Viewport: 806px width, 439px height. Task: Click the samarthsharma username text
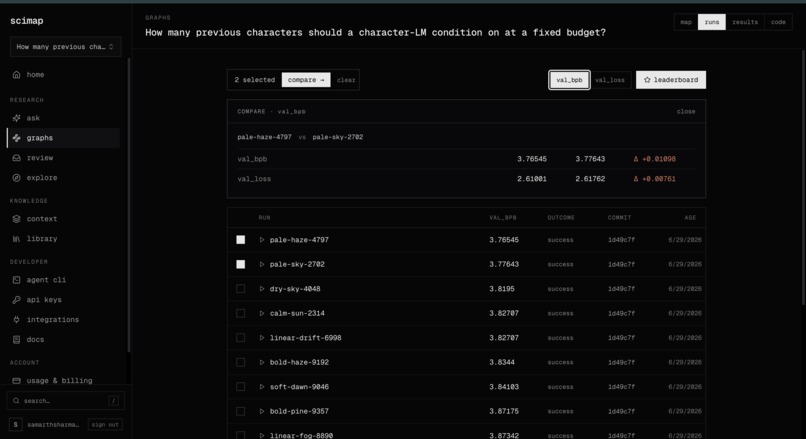(x=53, y=425)
